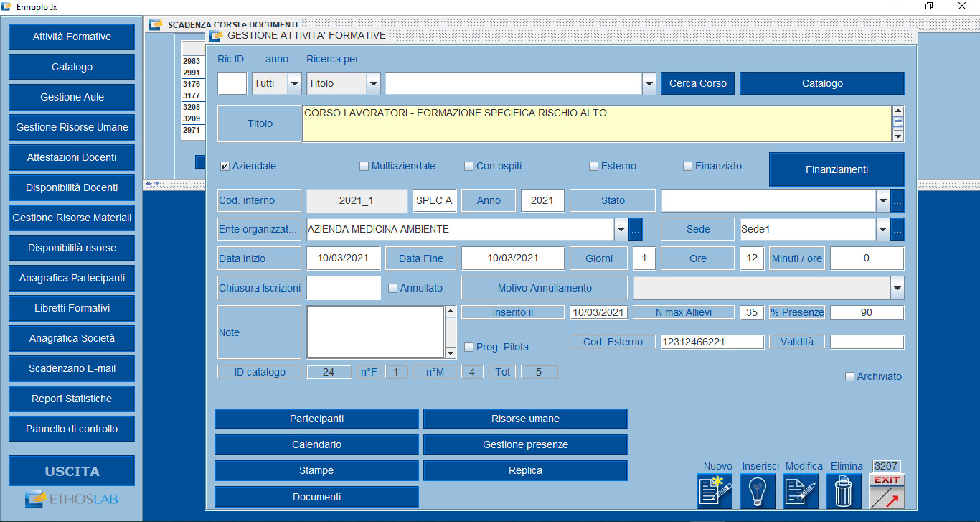The width and height of the screenshot is (980, 522).
Task: Click ellipsis button beside Ente organizzatore
Action: click(x=636, y=230)
